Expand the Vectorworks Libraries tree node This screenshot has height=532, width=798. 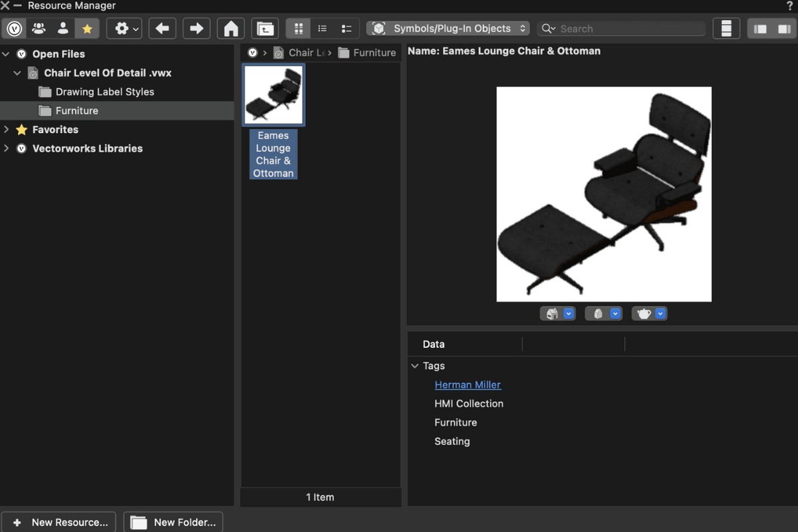[7, 148]
